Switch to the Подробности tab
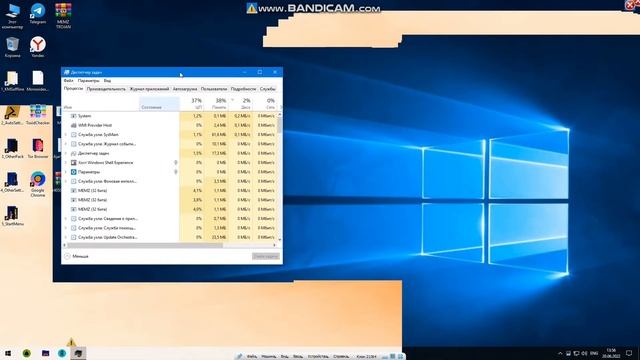Screen dimensions: 640x360 pyautogui.click(x=243, y=89)
